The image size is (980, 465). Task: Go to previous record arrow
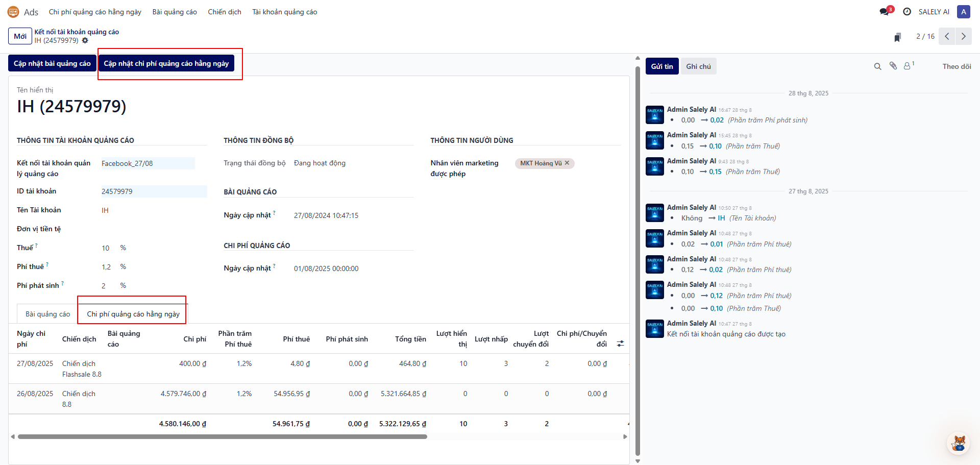coord(947,36)
